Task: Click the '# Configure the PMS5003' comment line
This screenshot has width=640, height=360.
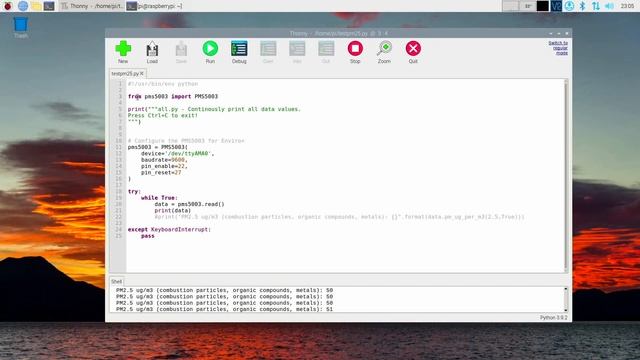Action: [x=186, y=141]
